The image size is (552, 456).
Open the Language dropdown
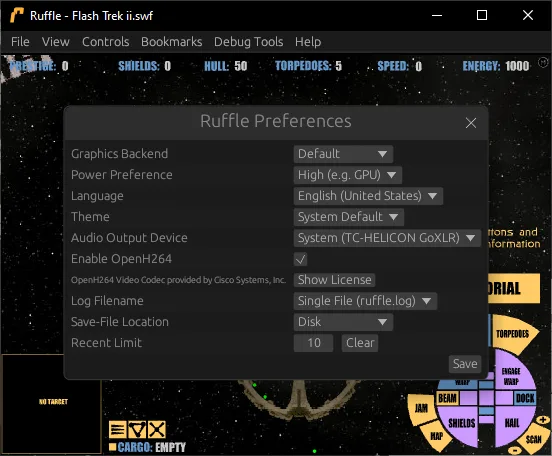point(368,196)
